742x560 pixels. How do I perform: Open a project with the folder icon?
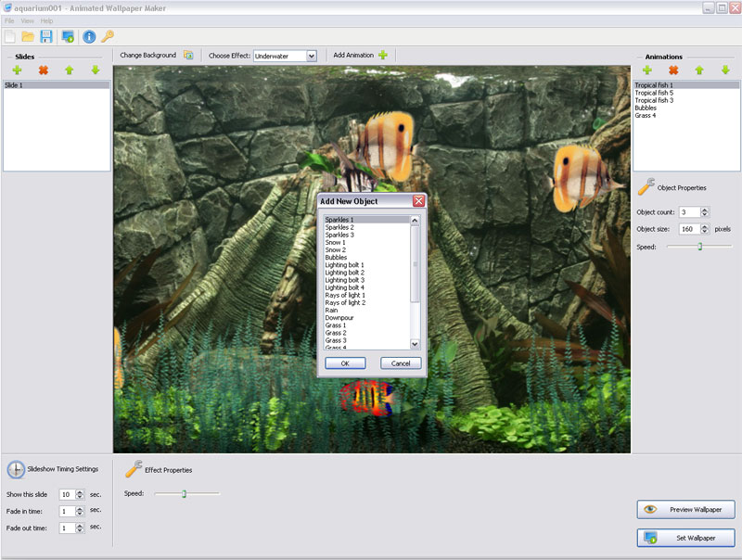(x=28, y=37)
